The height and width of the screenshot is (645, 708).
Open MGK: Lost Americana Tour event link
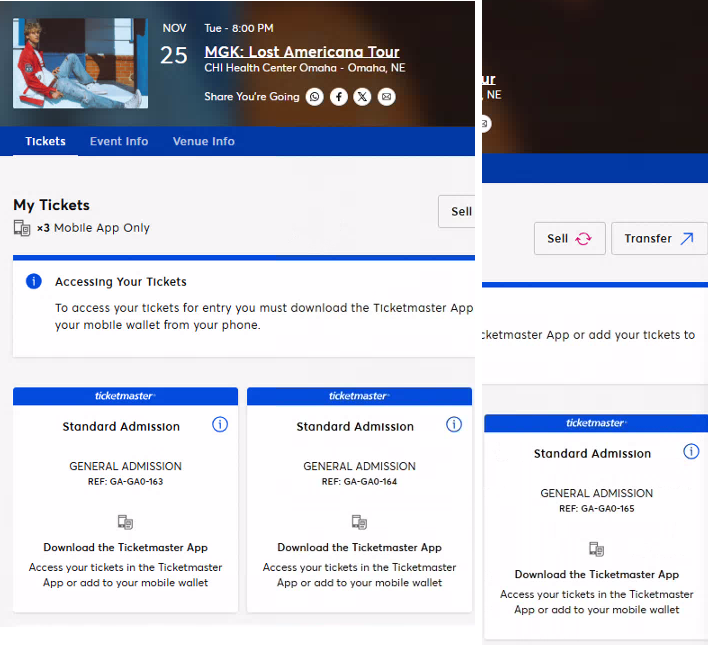tap(302, 51)
